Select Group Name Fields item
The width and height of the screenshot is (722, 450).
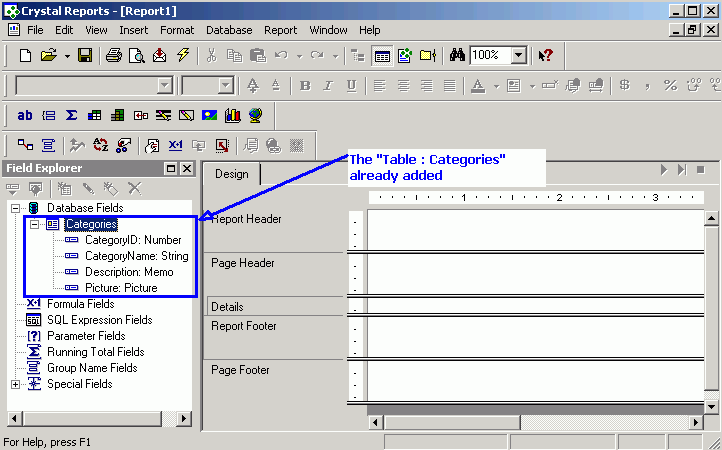tap(92, 368)
